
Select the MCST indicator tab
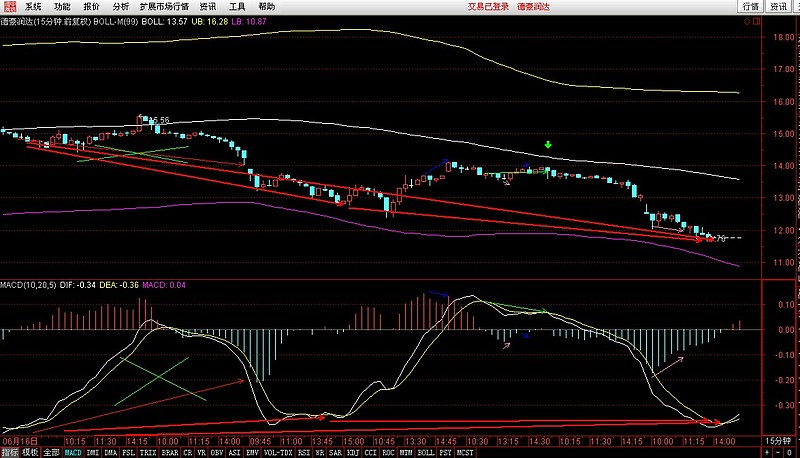coord(465,452)
